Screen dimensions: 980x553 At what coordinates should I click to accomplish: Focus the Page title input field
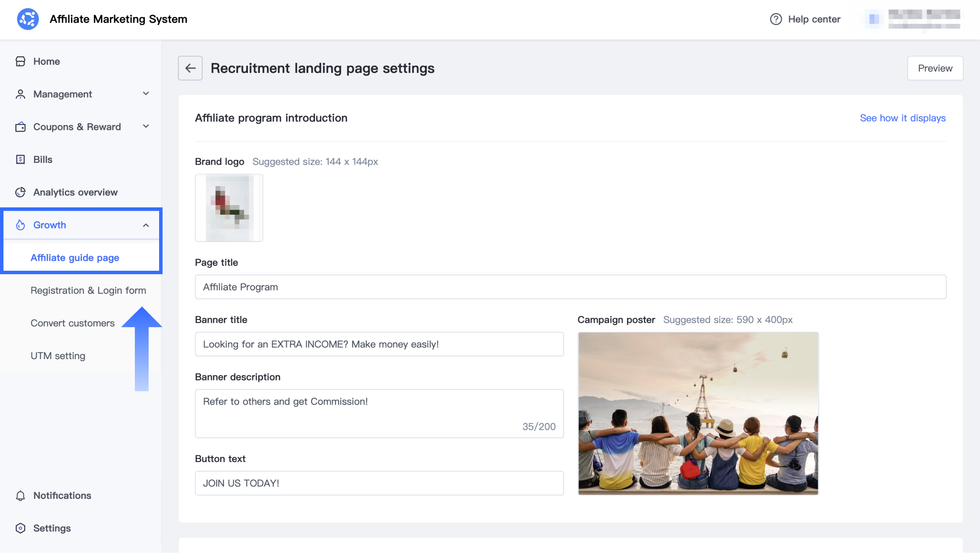tap(570, 287)
